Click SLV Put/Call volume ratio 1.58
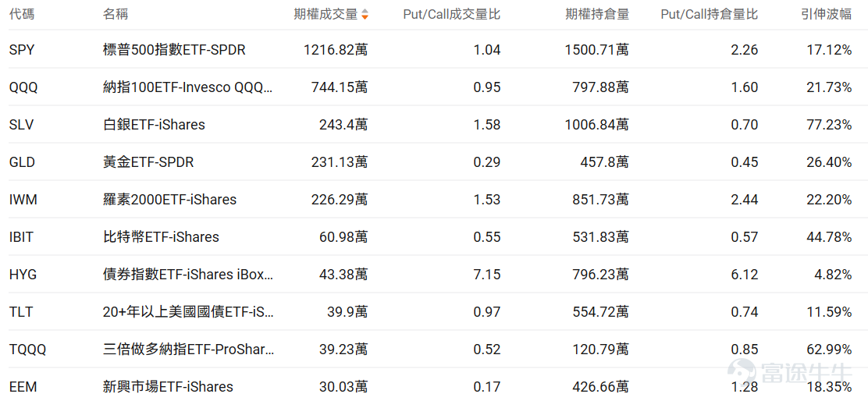 point(488,125)
